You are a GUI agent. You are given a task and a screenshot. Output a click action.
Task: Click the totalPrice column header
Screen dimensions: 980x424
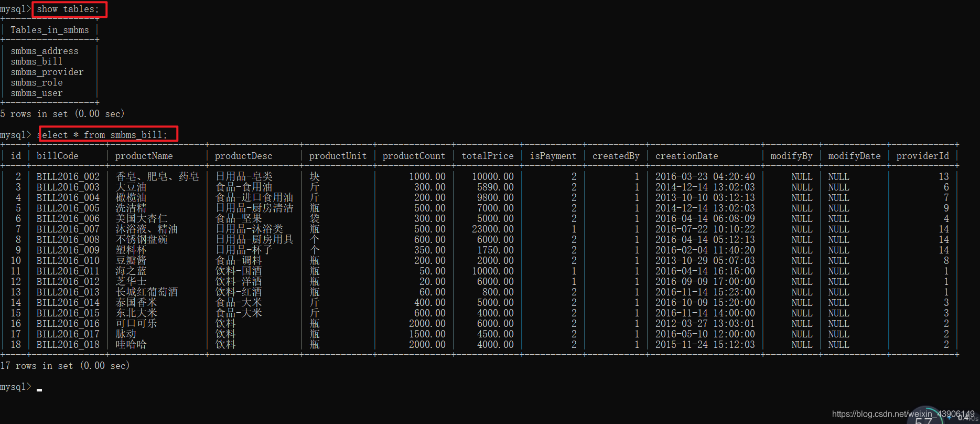click(x=488, y=156)
